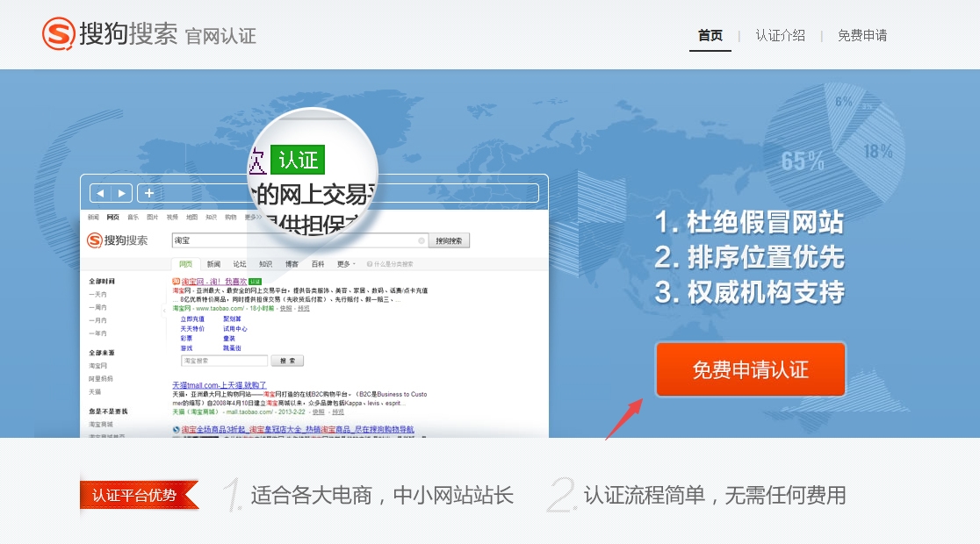
Task: Click the text 适合各大电商，中小网站站长
Action: (x=382, y=495)
